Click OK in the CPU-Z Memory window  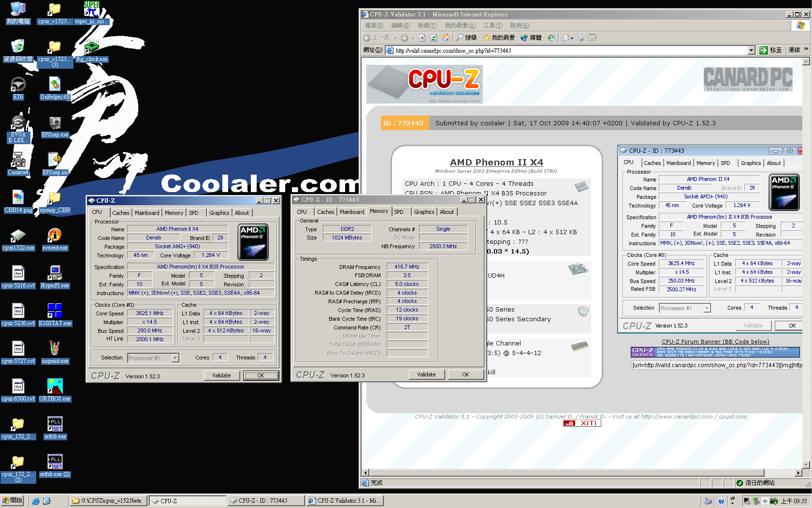tap(465, 374)
